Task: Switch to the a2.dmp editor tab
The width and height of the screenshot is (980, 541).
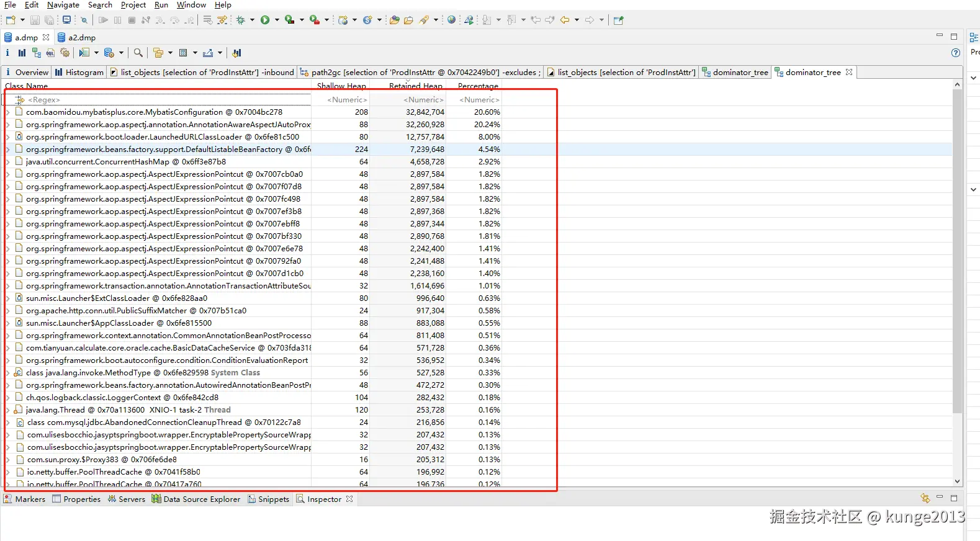Action: pos(76,37)
